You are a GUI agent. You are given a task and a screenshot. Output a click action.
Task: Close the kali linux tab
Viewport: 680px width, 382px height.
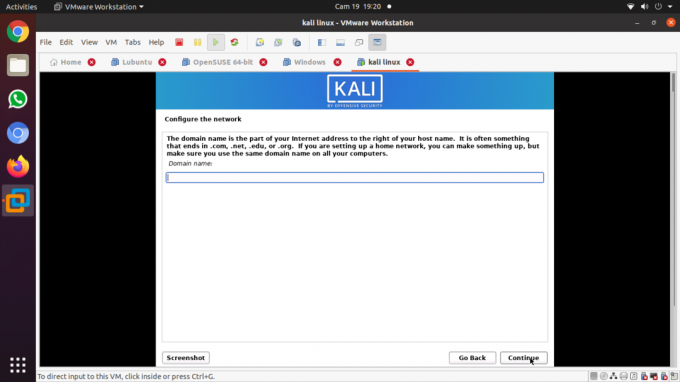(x=410, y=62)
